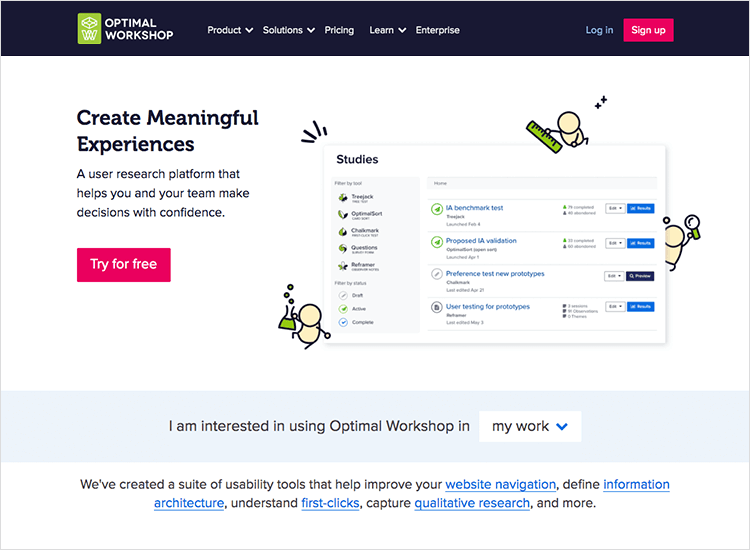Follow the website navigation link

coord(500,484)
